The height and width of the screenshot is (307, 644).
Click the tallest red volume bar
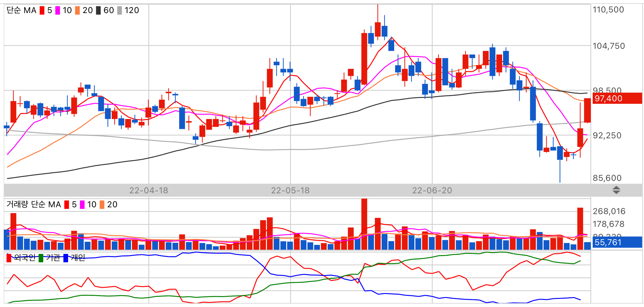pyautogui.click(x=364, y=224)
